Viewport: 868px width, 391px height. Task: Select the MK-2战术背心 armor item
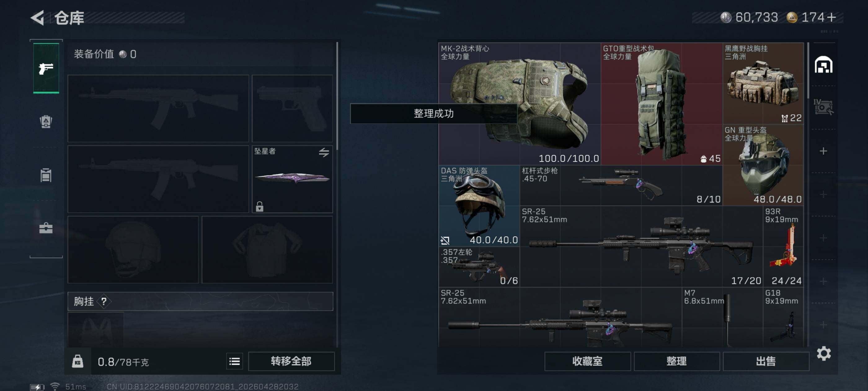pos(519,104)
